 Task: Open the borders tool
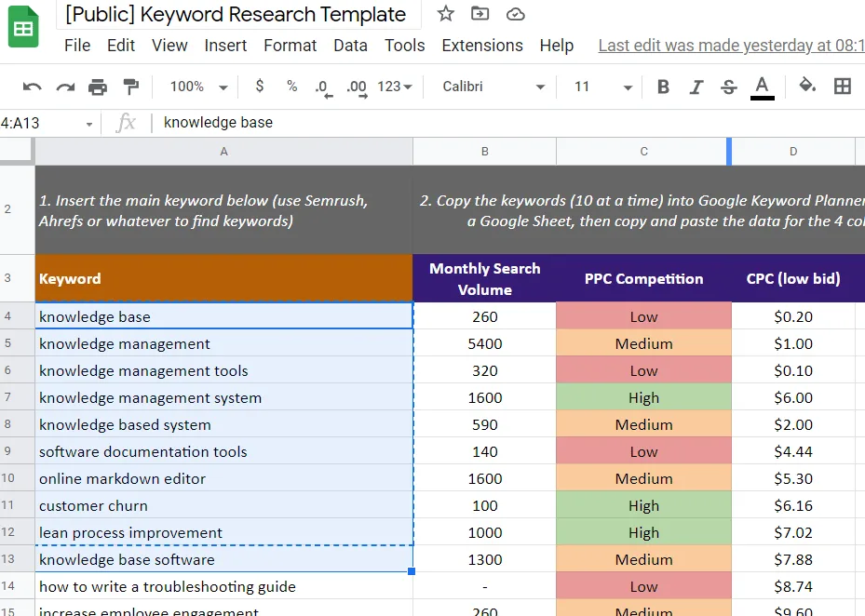(843, 86)
